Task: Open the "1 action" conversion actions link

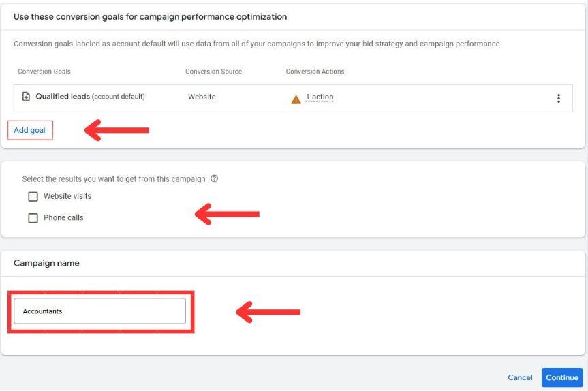Action: tap(319, 97)
